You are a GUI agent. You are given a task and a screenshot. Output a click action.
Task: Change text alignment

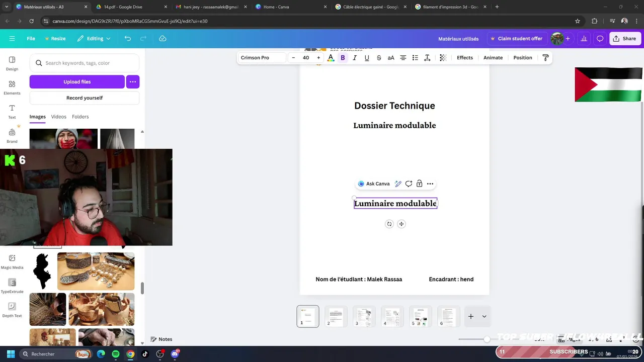(403, 58)
